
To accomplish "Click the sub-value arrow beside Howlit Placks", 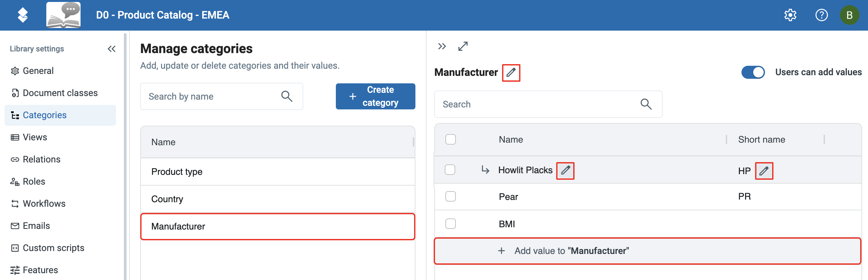I will tap(485, 170).
